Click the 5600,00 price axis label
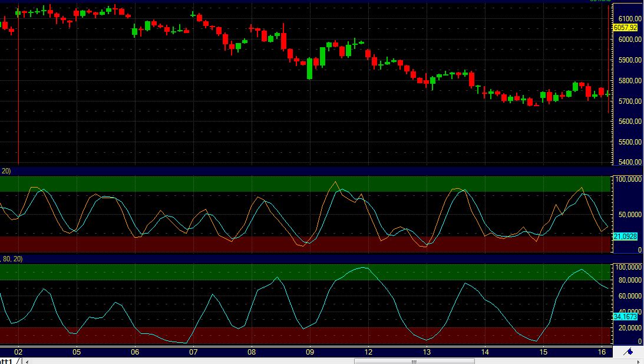Image resolution: width=644 pixels, height=364 pixels. click(630, 122)
